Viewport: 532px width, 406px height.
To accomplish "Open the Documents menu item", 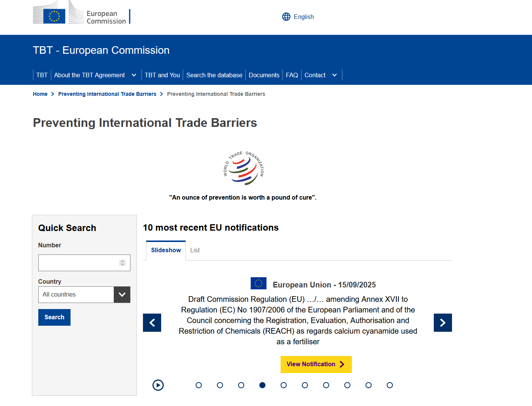I will click(264, 75).
